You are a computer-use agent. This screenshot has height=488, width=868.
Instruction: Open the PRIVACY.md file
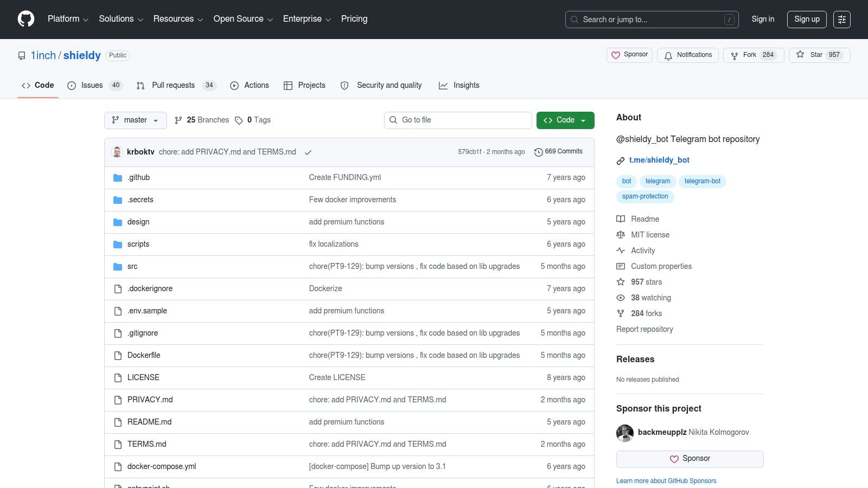point(150,400)
